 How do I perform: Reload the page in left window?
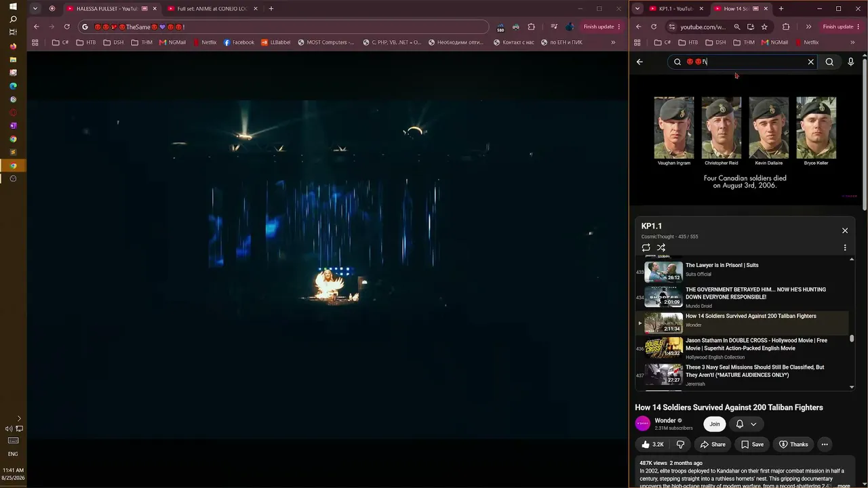click(x=66, y=27)
